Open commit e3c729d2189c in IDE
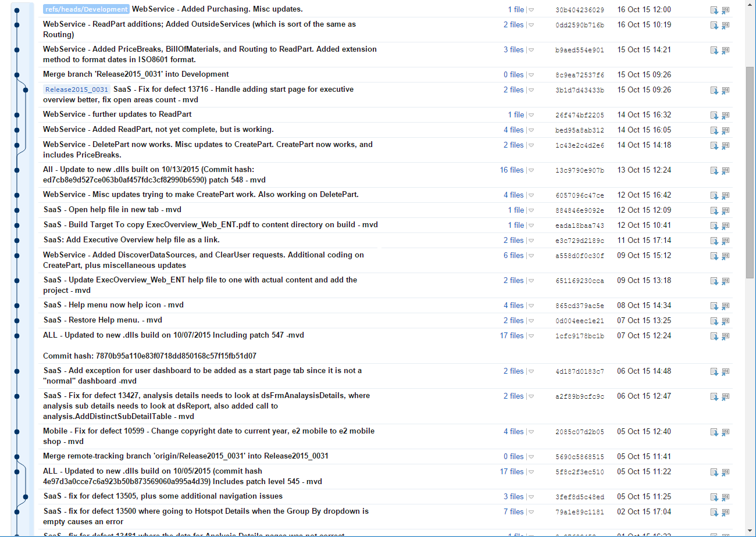The image size is (756, 537). click(725, 241)
